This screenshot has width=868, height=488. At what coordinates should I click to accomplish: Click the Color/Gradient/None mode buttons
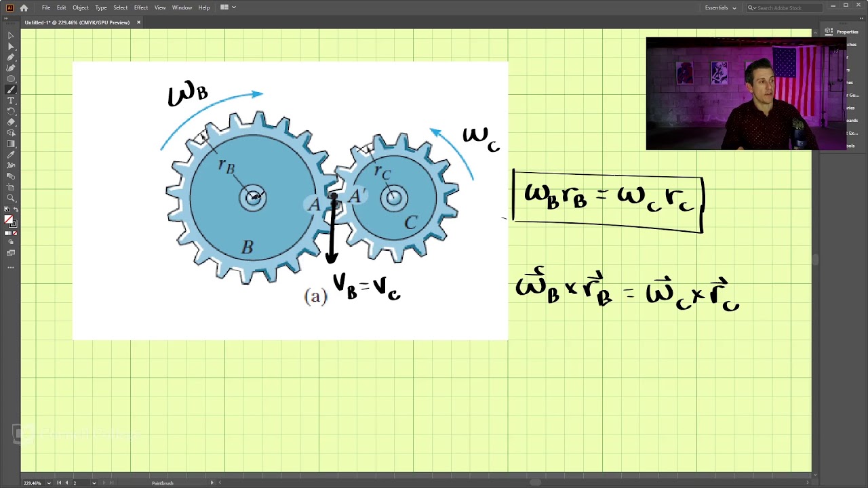click(11, 233)
